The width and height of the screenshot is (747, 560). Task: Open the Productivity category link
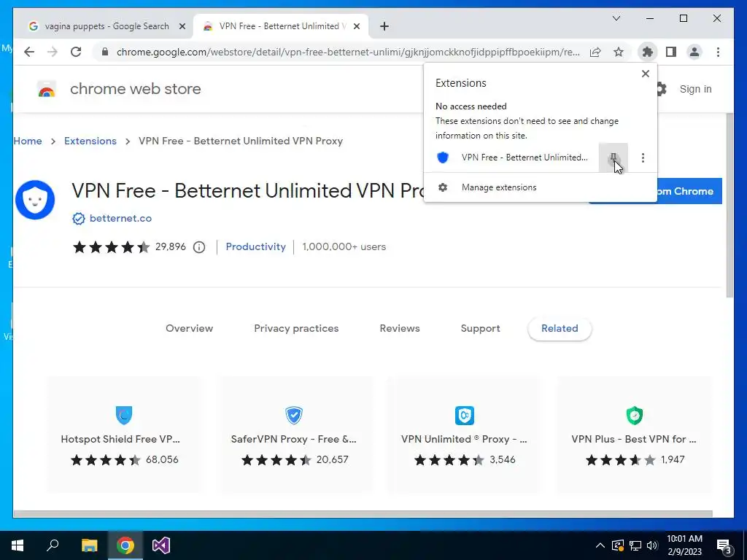(x=256, y=246)
